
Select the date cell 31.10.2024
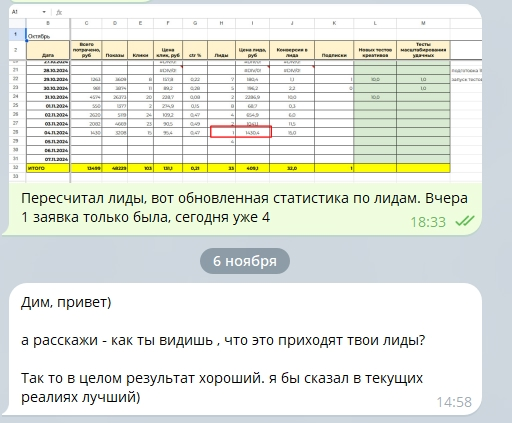(48, 97)
